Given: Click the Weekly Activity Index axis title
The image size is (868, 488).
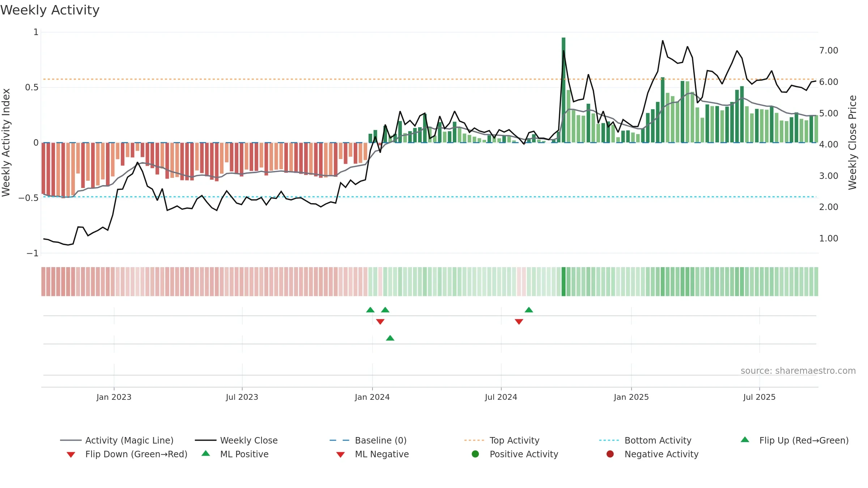Looking at the screenshot, I should click(x=6, y=142).
